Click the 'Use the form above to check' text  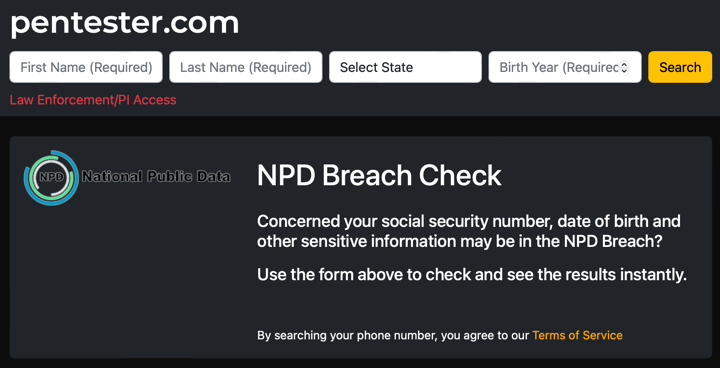click(472, 275)
